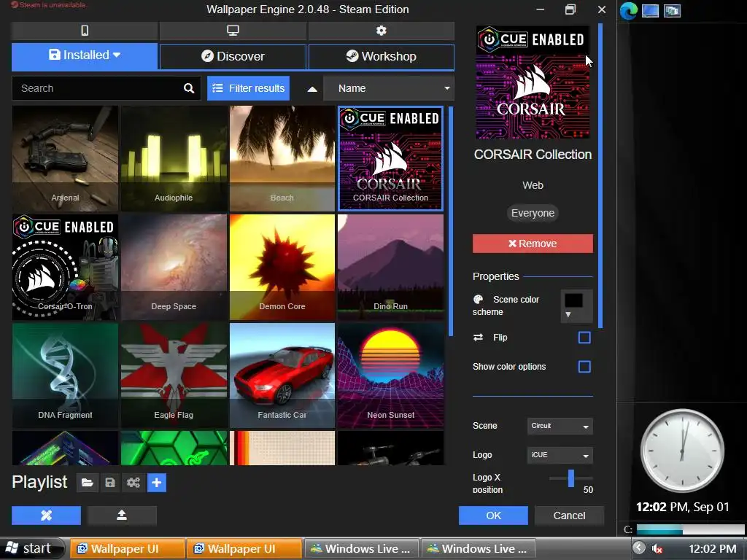Adjust the Logo X position slider
The width and height of the screenshot is (747, 560).
pos(570,478)
